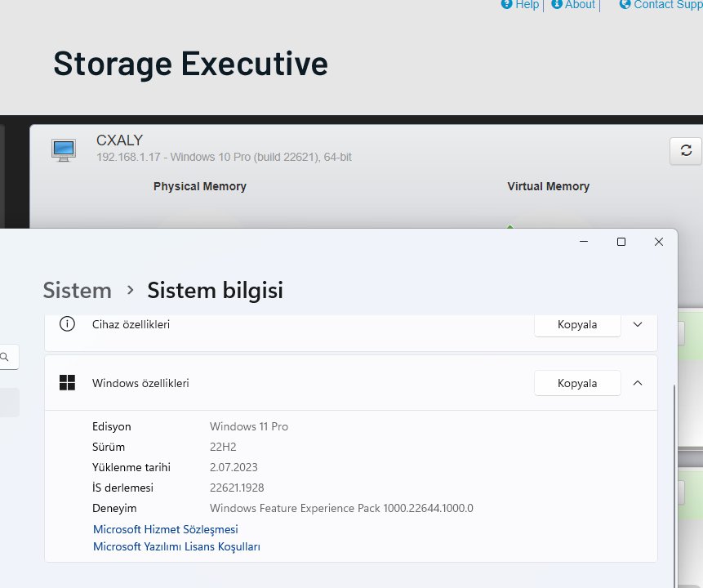Viewport: 703px width, 588px height.
Task: Expand the Cihaz özellikleri section chevron
Action: (x=638, y=324)
